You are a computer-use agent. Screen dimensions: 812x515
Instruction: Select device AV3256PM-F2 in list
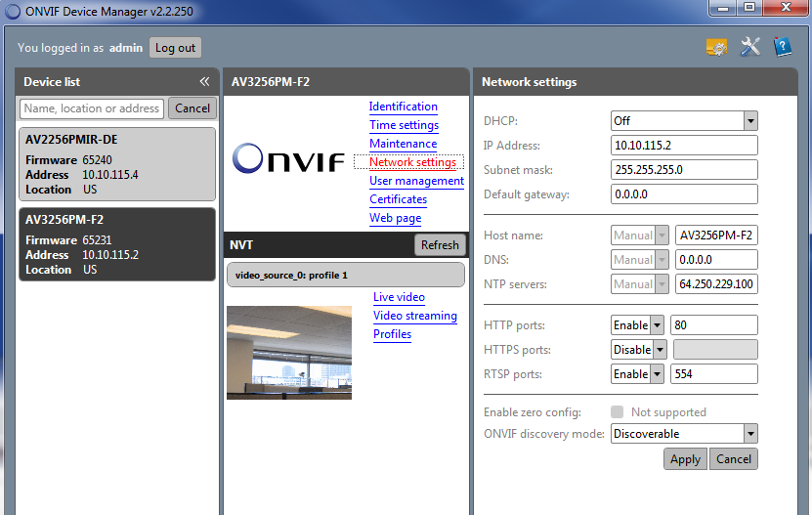point(117,244)
